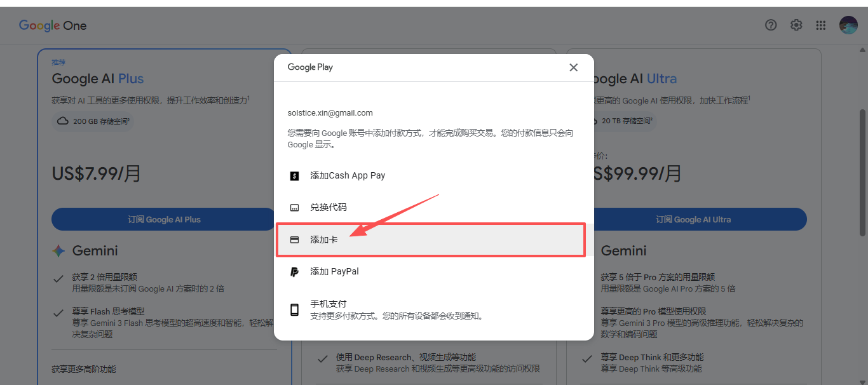Open the account profile avatar
868x385 pixels.
(848, 25)
